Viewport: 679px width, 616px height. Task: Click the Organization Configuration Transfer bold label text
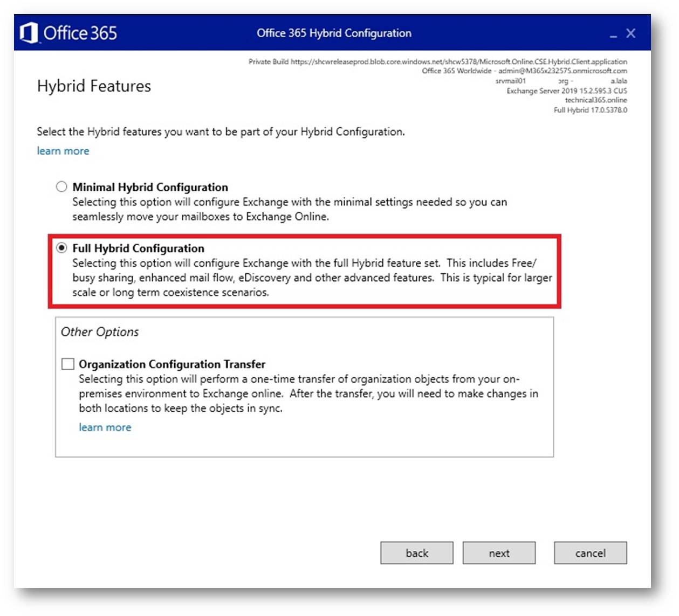pyautogui.click(x=172, y=364)
